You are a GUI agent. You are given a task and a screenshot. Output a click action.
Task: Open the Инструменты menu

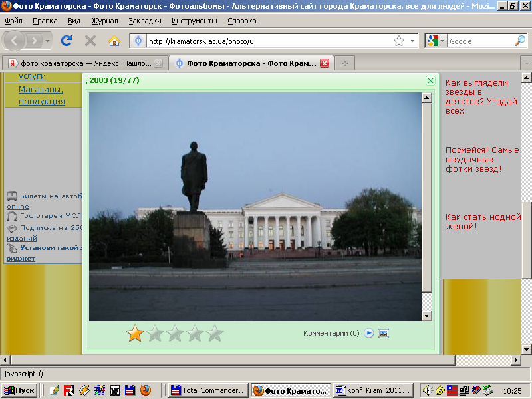tap(194, 21)
